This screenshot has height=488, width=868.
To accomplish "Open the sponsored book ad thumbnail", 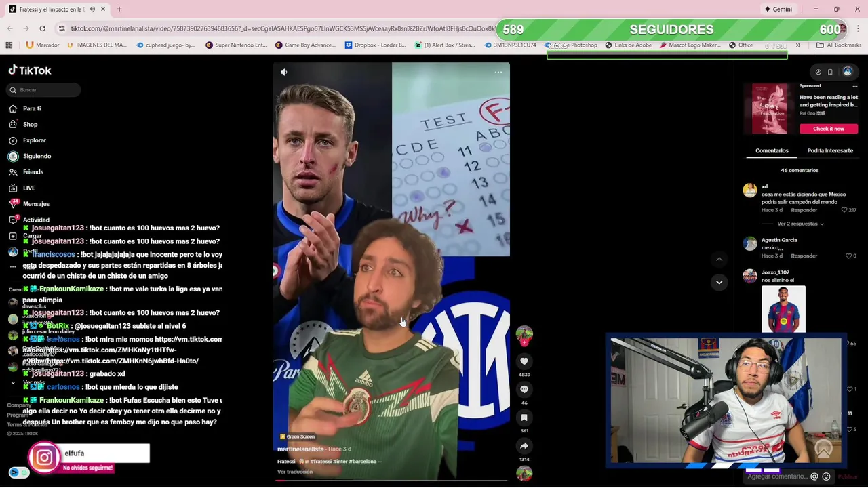I will pyautogui.click(x=770, y=109).
